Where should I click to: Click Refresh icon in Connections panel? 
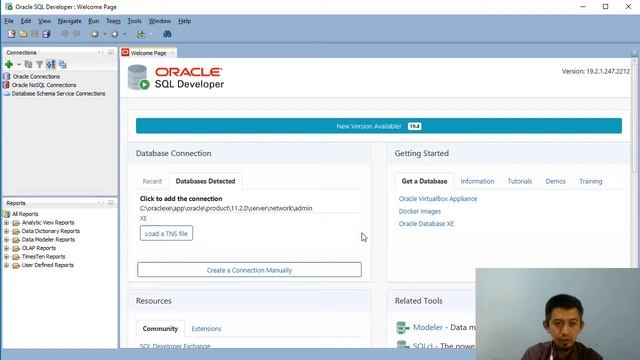(x=28, y=64)
